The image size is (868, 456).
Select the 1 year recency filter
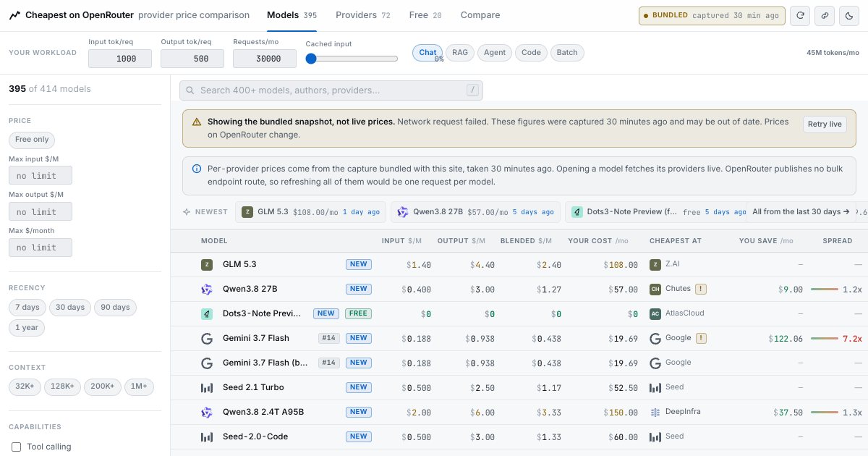coord(27,327)
